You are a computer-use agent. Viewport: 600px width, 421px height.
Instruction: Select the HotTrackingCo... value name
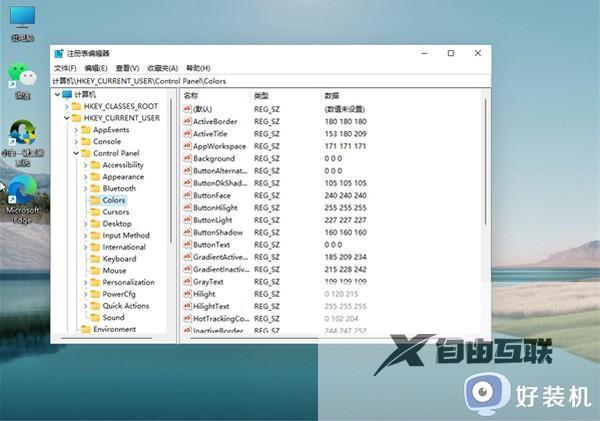pyautogui.click(x=221, y=318)
